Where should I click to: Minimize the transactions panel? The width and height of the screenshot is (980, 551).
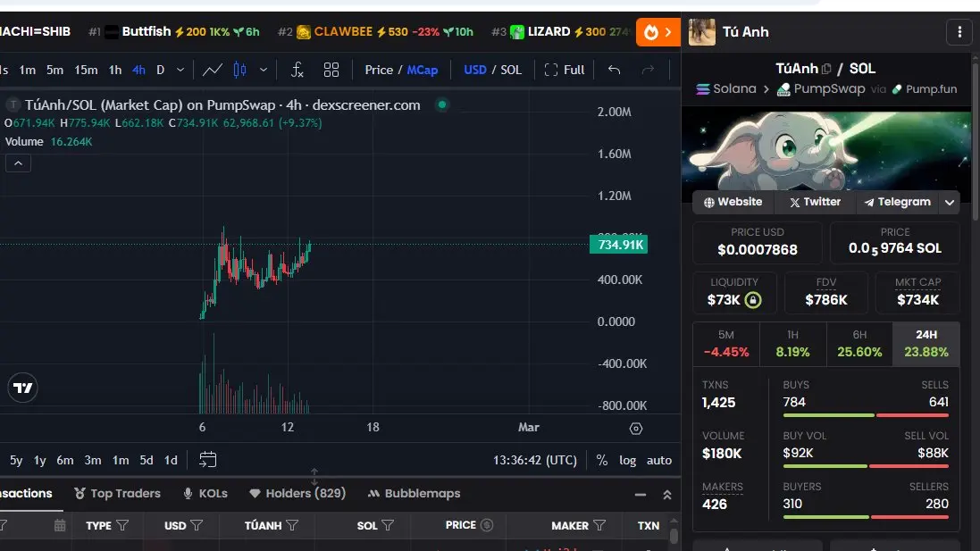(x=640, y=495)
